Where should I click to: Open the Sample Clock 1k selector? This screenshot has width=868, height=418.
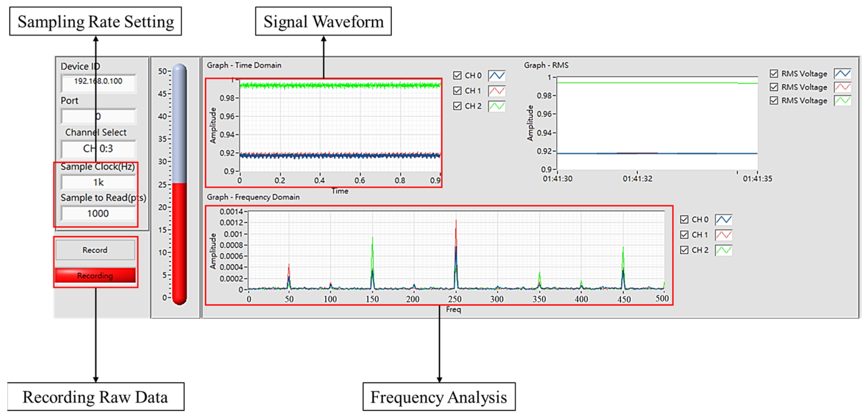tap(98, 182)
